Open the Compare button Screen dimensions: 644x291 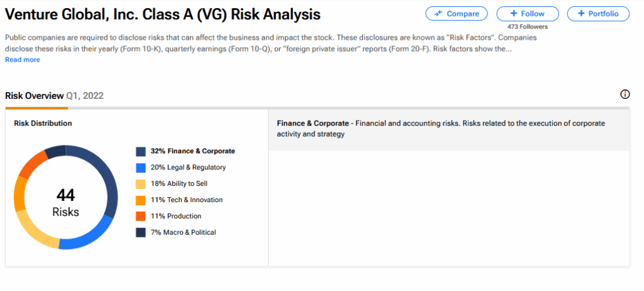(x=456, y=14)
